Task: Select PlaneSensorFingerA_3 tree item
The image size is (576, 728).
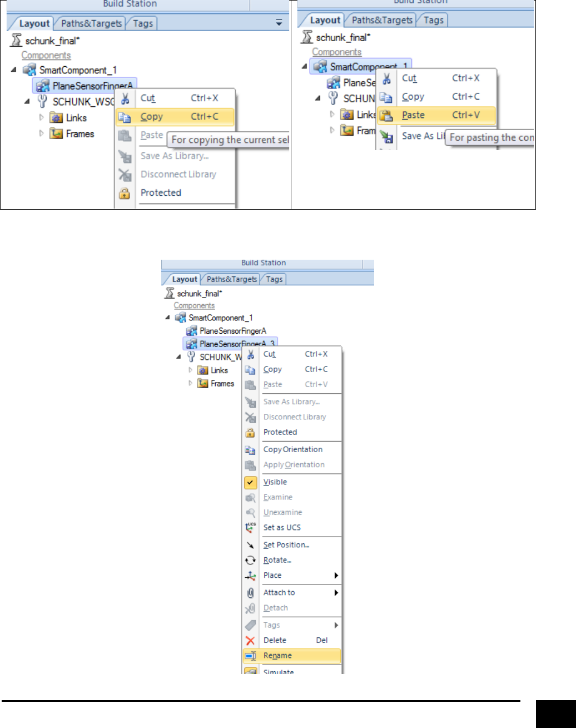Action: tap(231, 344)
